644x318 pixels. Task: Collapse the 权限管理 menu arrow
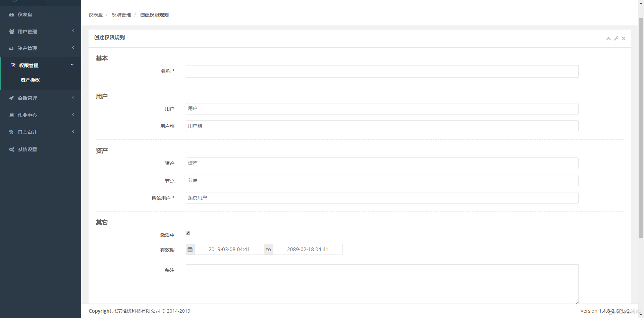click(72, 65)
